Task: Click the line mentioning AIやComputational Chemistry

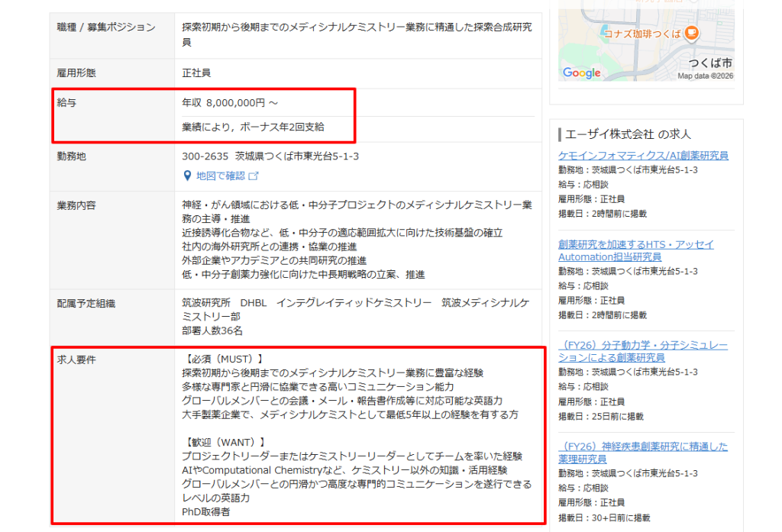Action: (344, 470)
